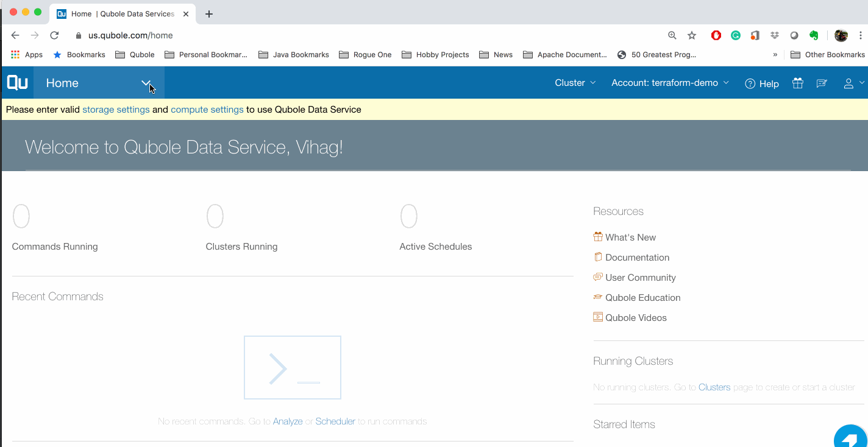
Task: Open the chat widget bubble
Action: [850, 437]
